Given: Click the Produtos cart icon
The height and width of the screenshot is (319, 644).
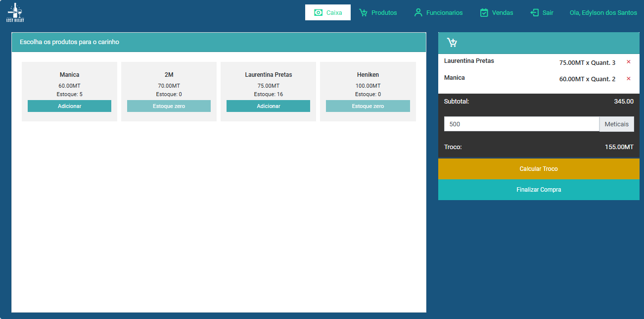Looking at the screenshot, I should point(364,13).
